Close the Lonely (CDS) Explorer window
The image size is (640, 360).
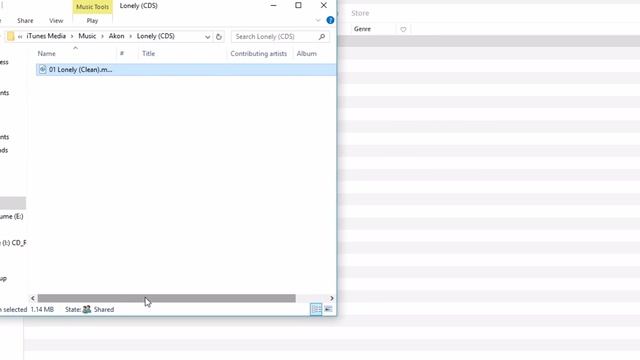pyautogui.click(x=324, y=5)
